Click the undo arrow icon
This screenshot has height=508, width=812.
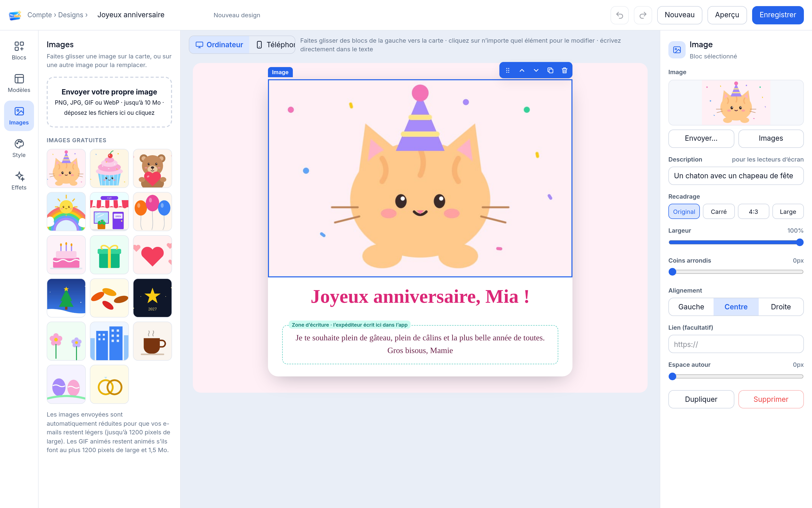click(619, 15)
